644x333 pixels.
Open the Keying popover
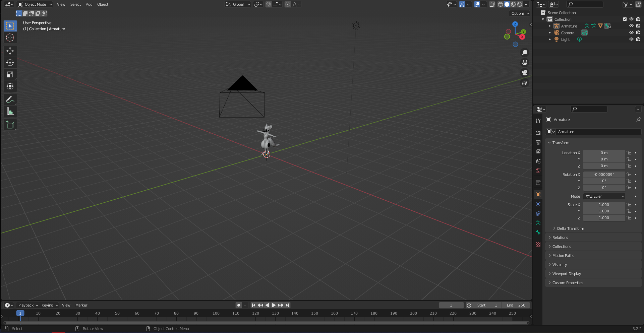[x=50, y=305]
